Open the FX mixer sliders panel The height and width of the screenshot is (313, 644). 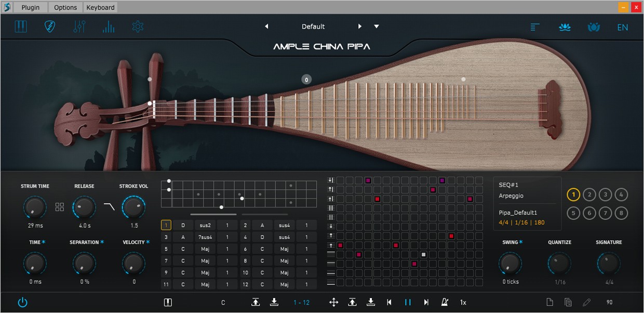point(79,26)
